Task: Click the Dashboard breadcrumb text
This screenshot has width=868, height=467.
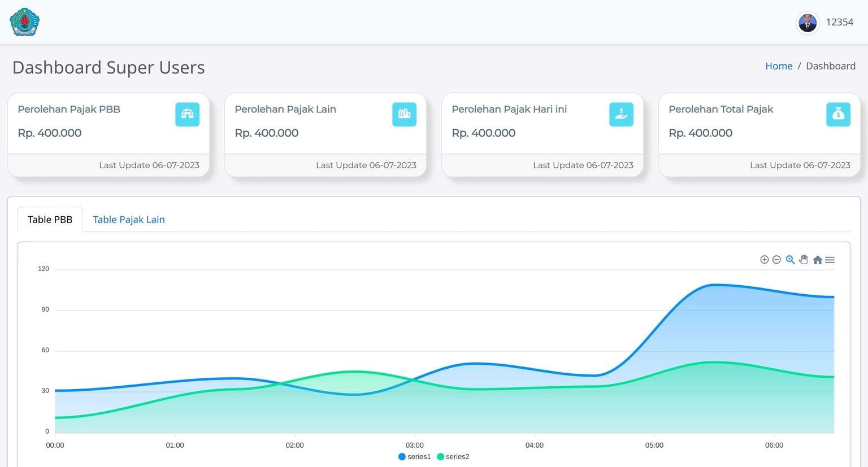Action: click(x=830, y=66)
